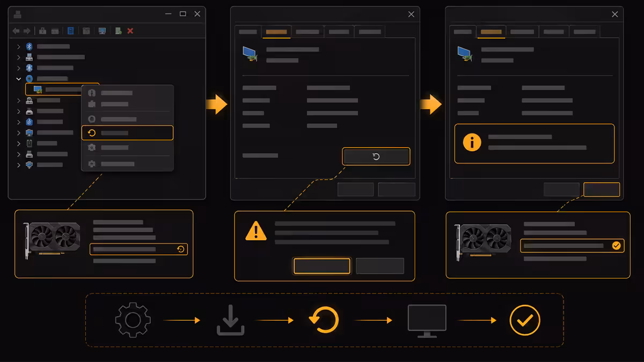The image size is (644, 362).
Task: Click the back arrow in the left window toolbar
Action: coord(16,31)
